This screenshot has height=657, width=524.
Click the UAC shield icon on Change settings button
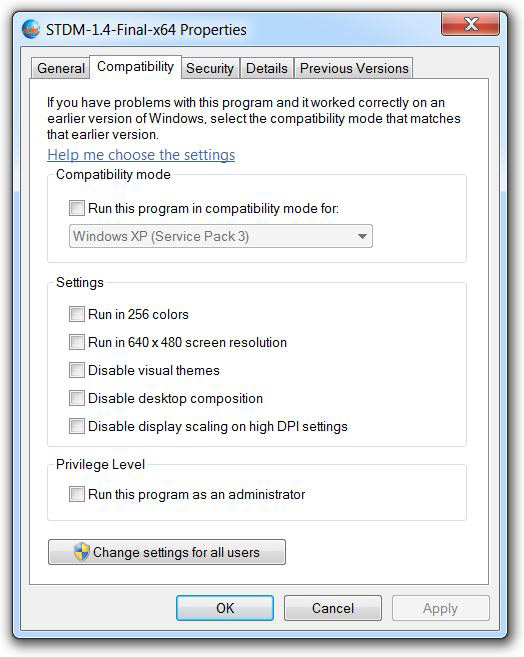[82, 551]
